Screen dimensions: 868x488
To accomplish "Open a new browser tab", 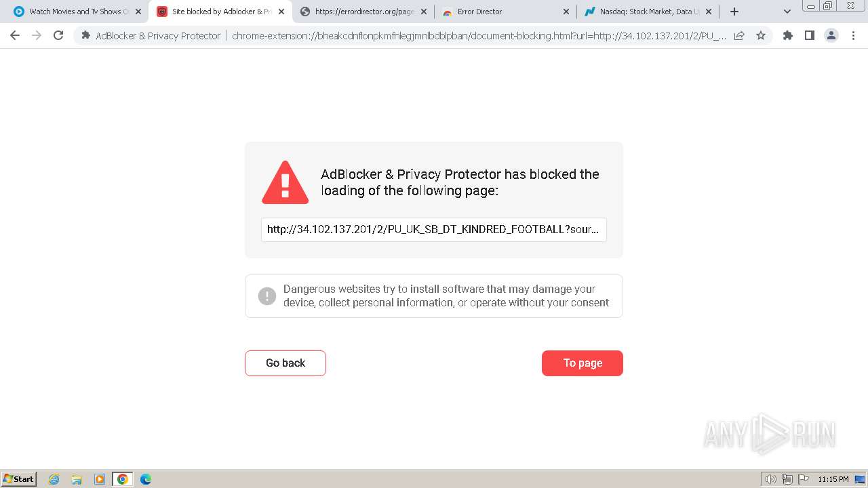I will pyautogui.click(x=734, y=12).
